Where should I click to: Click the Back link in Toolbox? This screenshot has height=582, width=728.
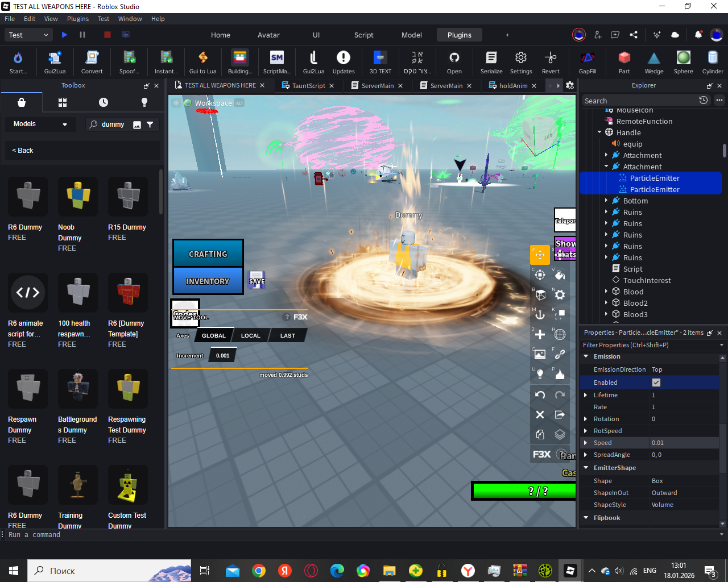click(23, 151)
